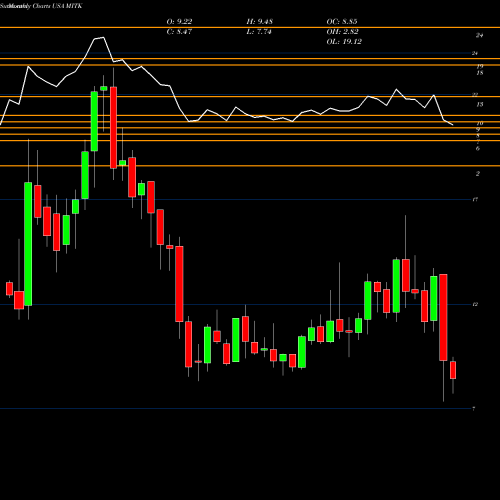Select the close price value C: 8.47
Image resolution: width=500 pixels, height=500 pixels.
tap(179, 32)
